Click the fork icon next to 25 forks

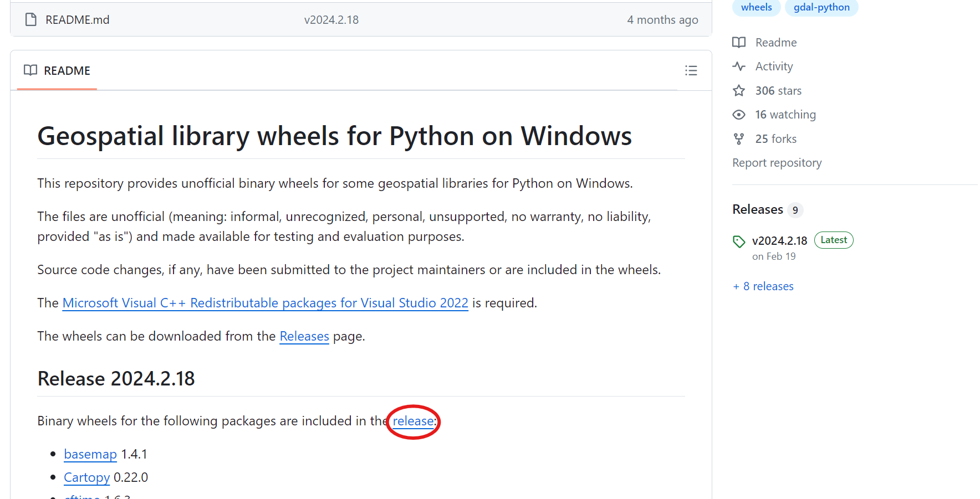coord(739,138)
